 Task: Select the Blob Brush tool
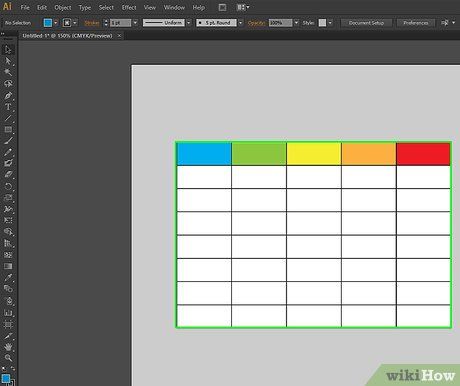8,163
